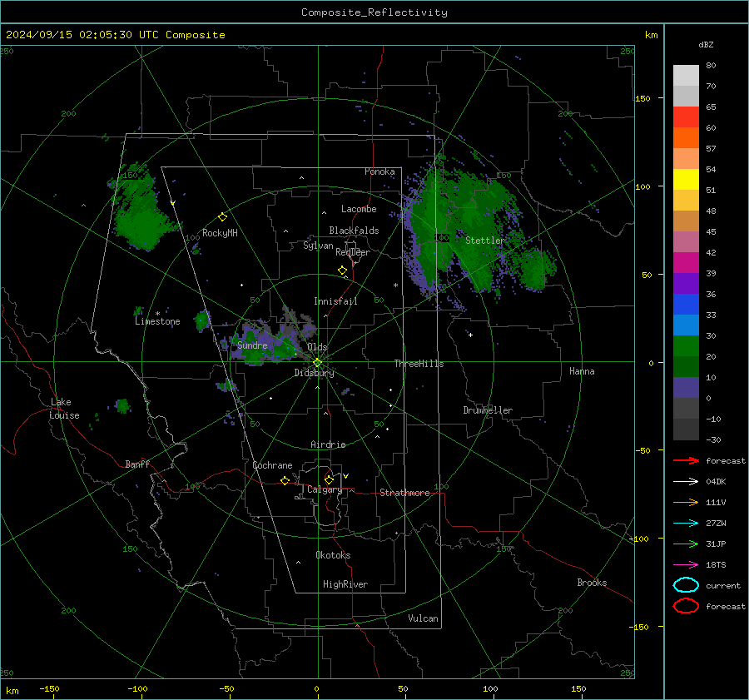The image size is (749, 700).
Task: Click the 150 tick on the right axis
Action: tap(642, 98)
